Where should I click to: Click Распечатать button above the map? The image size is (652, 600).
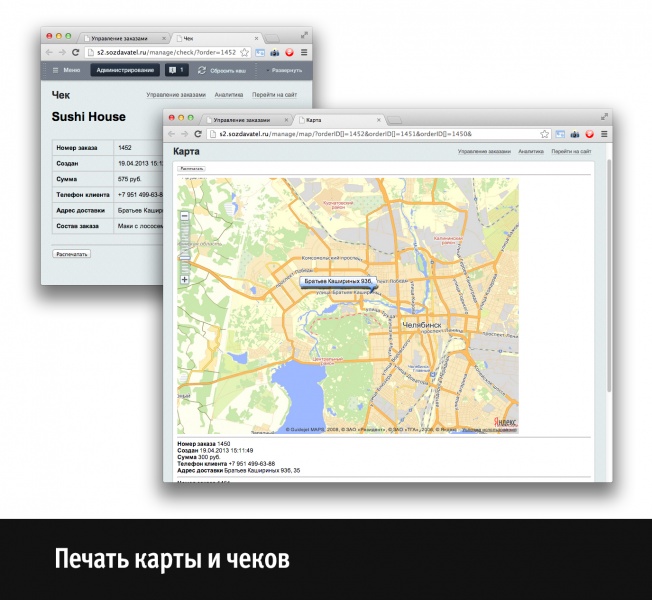tap(192, 169)
